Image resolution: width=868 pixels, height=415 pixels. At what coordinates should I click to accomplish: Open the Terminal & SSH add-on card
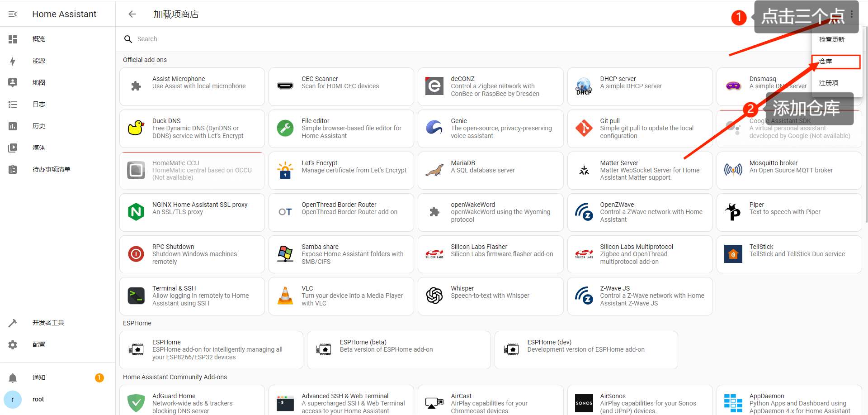pyautogui.click(x=192, y=296)
